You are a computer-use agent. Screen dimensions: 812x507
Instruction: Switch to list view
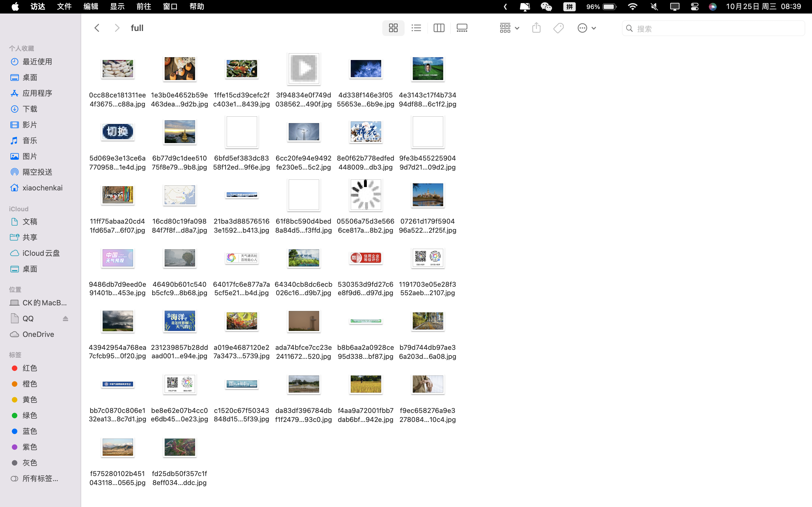[416, 28]
